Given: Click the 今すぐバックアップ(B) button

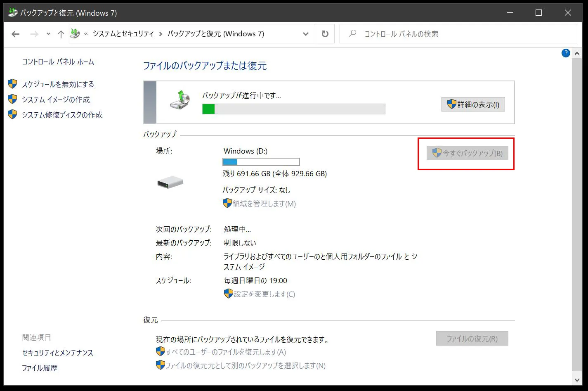Looking at the screenshot, I should 468,153.
